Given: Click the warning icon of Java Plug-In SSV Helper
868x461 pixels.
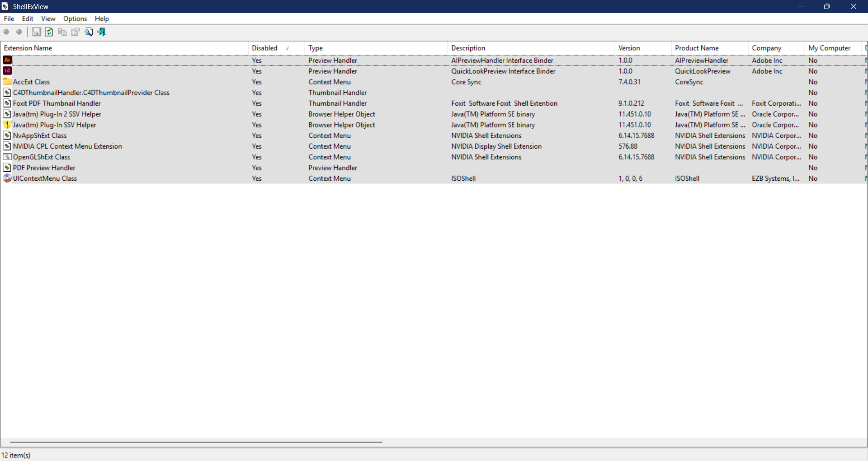Looking at the screenshot, I should pos(7,125).
